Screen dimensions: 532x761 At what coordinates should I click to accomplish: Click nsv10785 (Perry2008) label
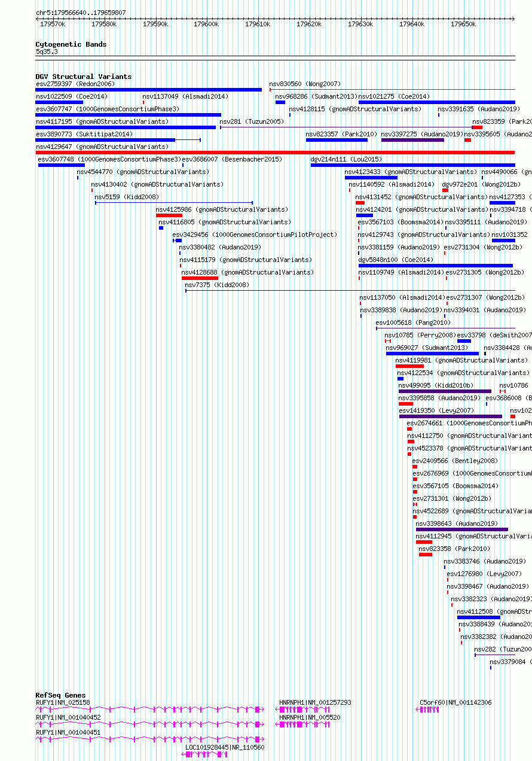(420, 335)
